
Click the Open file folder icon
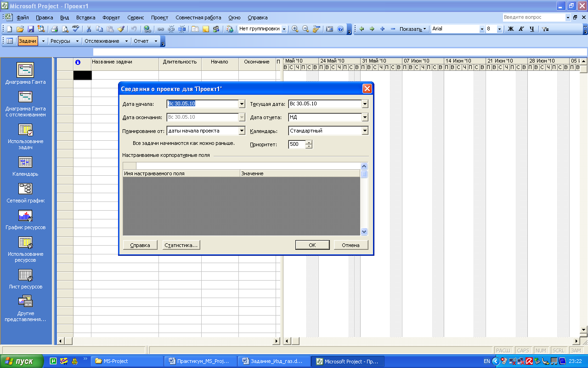click(20, 29)
